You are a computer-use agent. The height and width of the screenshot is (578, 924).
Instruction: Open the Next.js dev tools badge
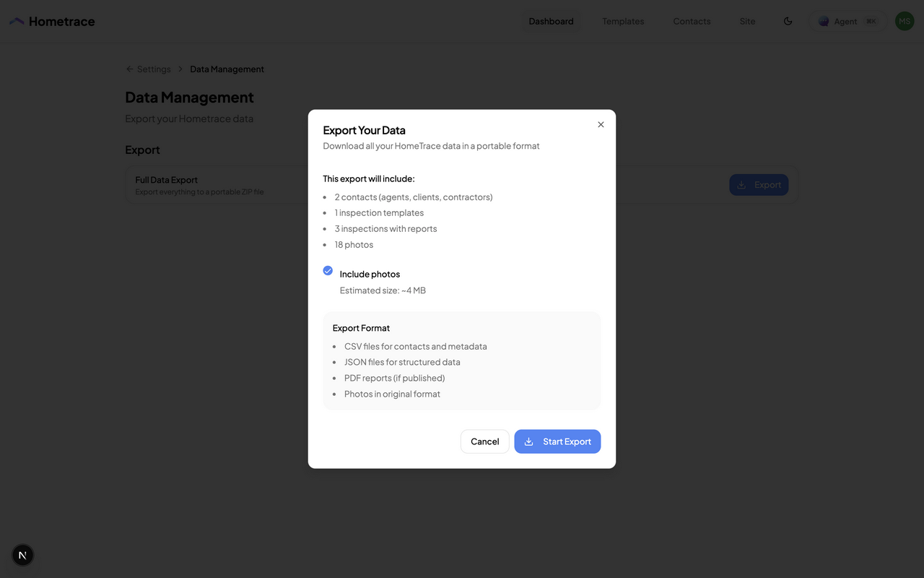[x=22, y=555]
